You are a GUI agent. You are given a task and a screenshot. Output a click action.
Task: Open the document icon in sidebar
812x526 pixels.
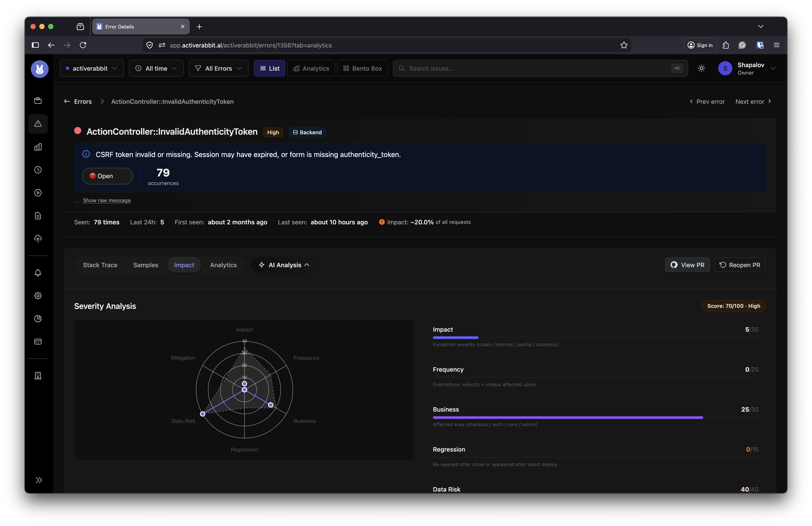38,216
